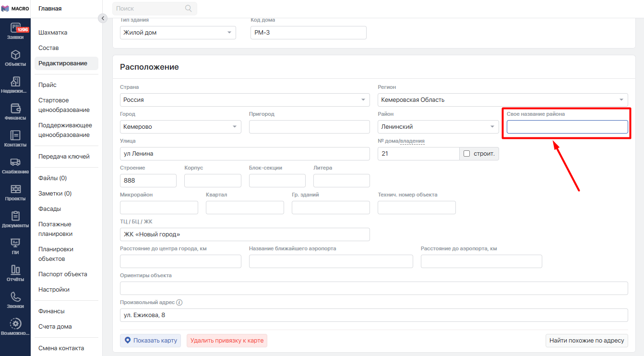Open the Документы clipboard icon
644x356 pixels.
point(15,216)
